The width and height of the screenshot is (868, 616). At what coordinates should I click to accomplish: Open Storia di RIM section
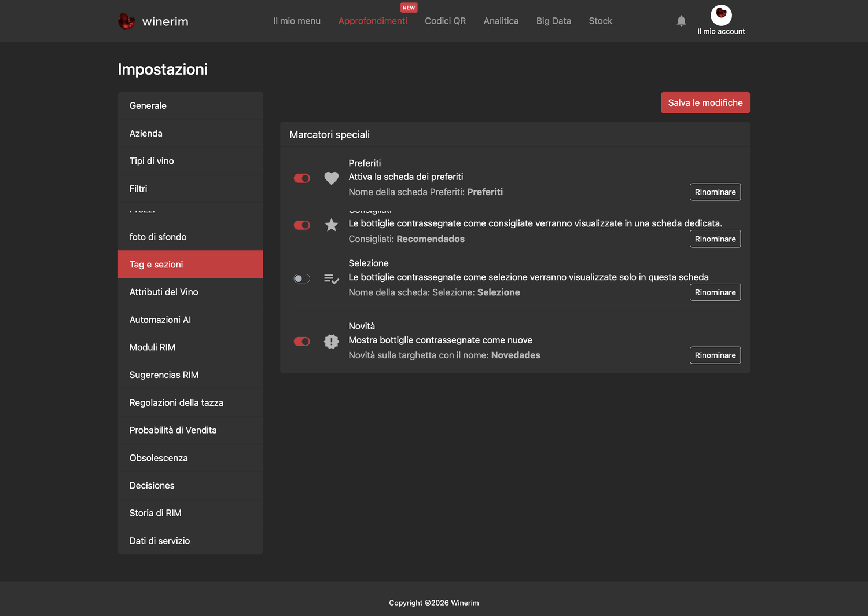click(190, 514)
